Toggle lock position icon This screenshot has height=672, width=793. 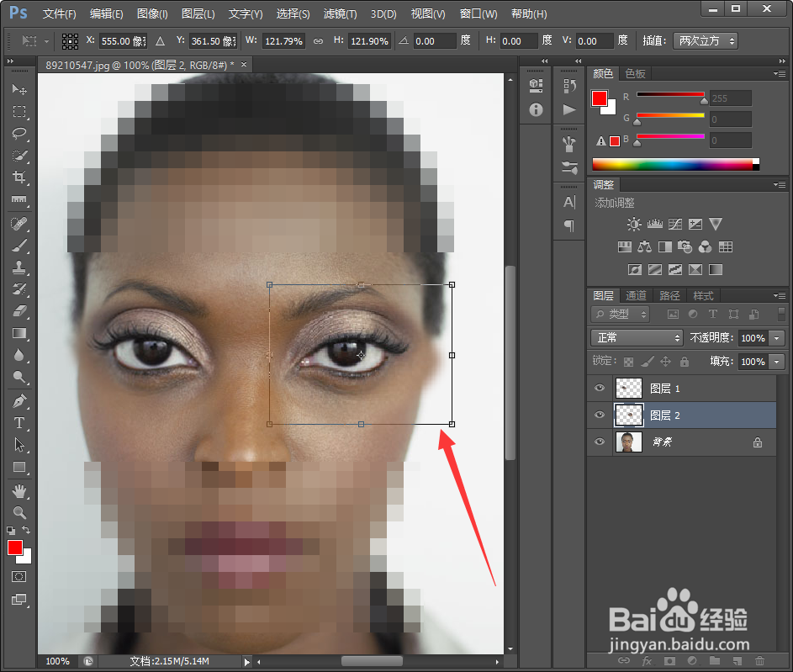pos(665,362)
